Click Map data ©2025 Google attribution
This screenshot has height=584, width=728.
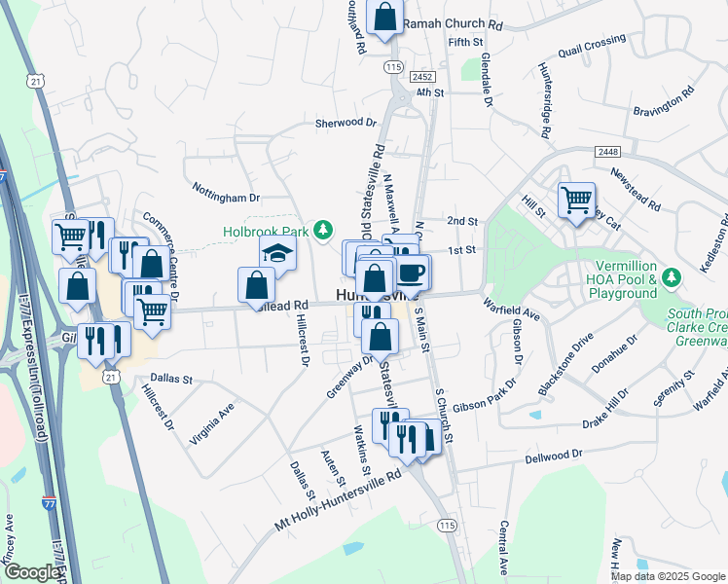point(669,577)
